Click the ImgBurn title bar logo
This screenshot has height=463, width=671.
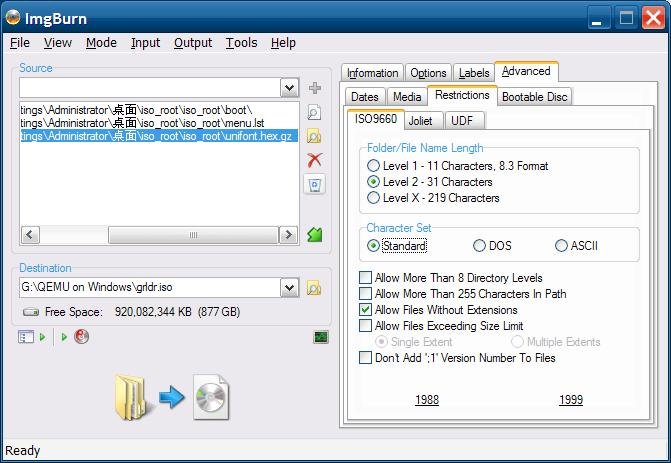13,18
